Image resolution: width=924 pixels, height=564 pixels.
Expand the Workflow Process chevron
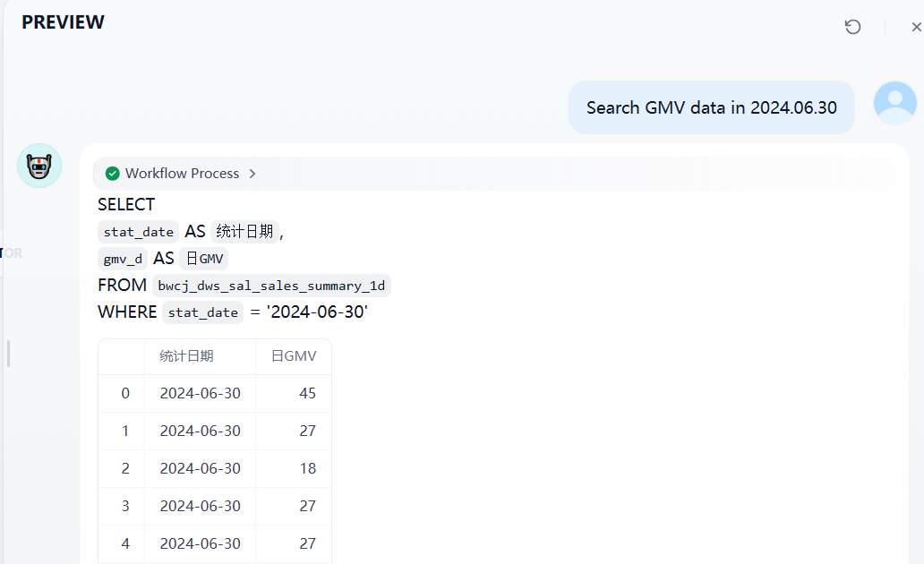click(252, 174)
